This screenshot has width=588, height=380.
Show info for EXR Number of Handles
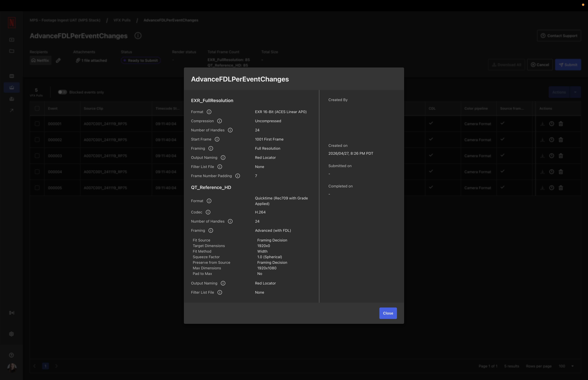click(230, 130)
